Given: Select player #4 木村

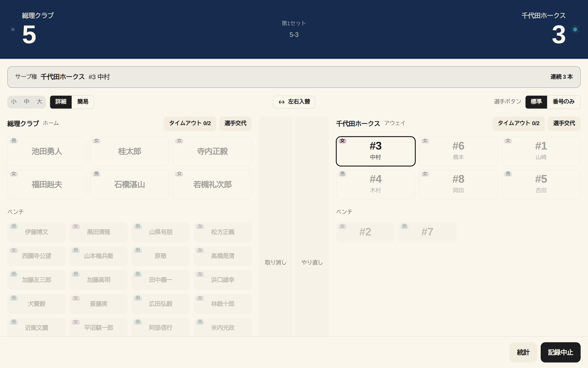Looking at the screenshot, I should click(376, 184).
